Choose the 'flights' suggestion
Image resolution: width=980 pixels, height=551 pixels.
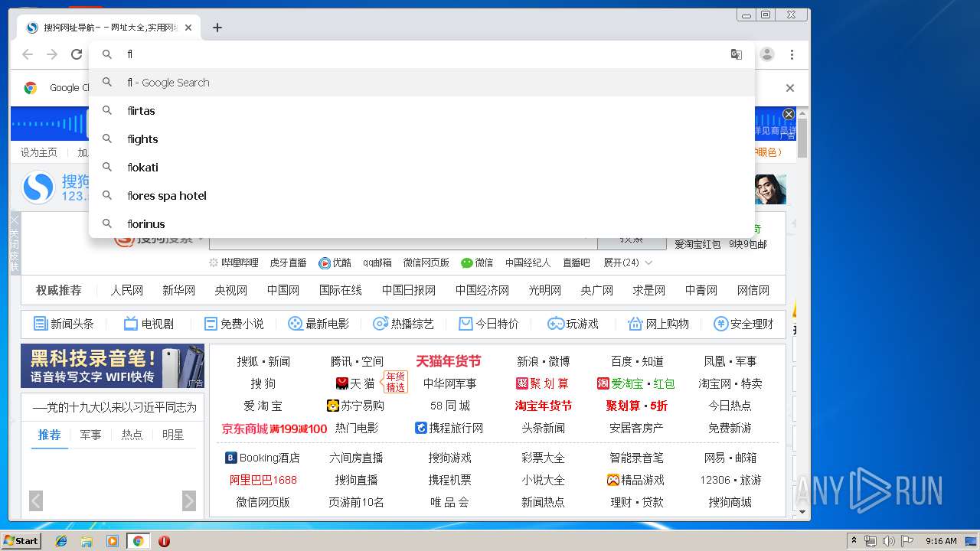tap(422, 139)
